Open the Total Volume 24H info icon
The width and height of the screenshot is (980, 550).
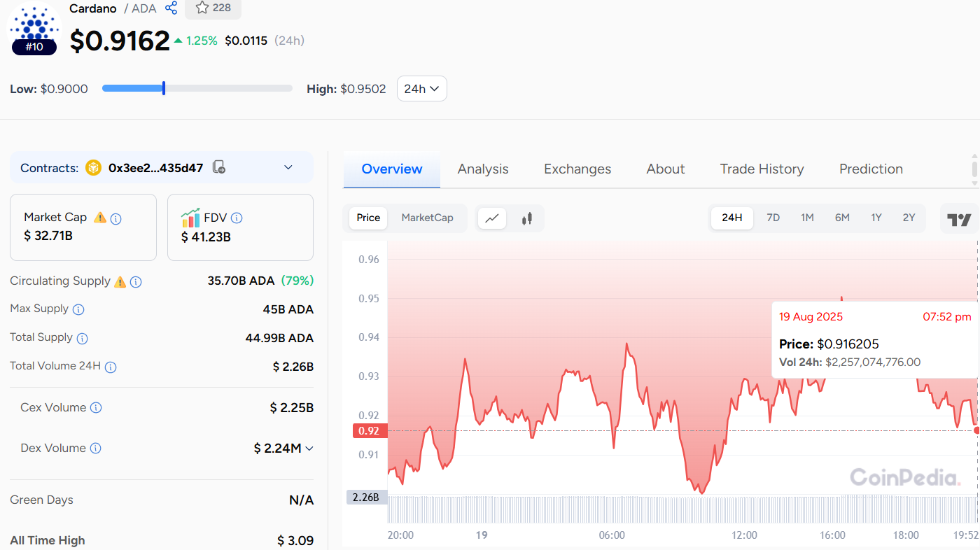click(111, 367)
